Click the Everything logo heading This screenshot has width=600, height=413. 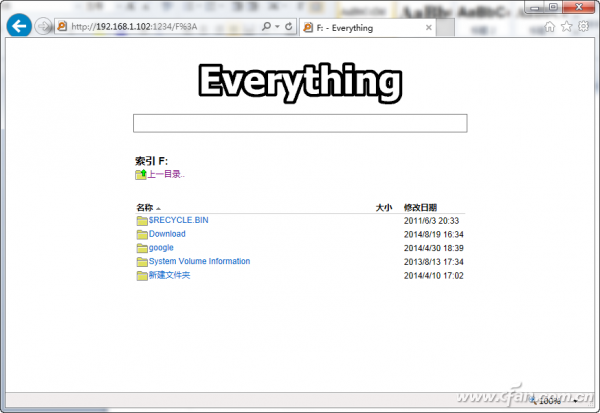point(300,83)
